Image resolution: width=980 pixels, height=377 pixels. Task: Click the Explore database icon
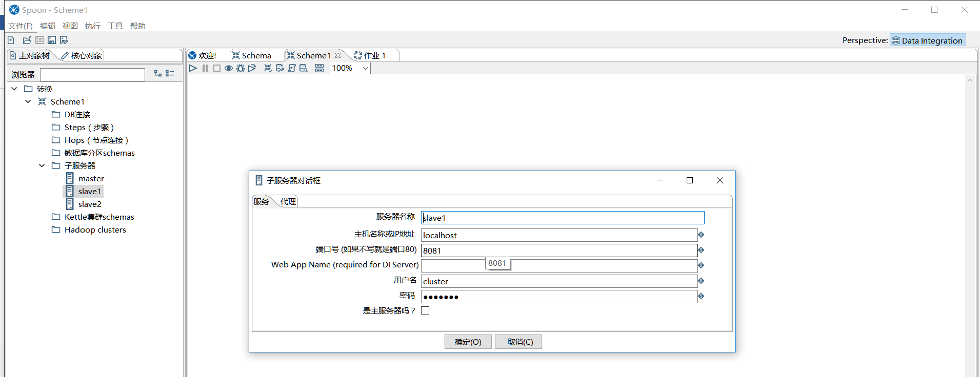click(304, 68)
